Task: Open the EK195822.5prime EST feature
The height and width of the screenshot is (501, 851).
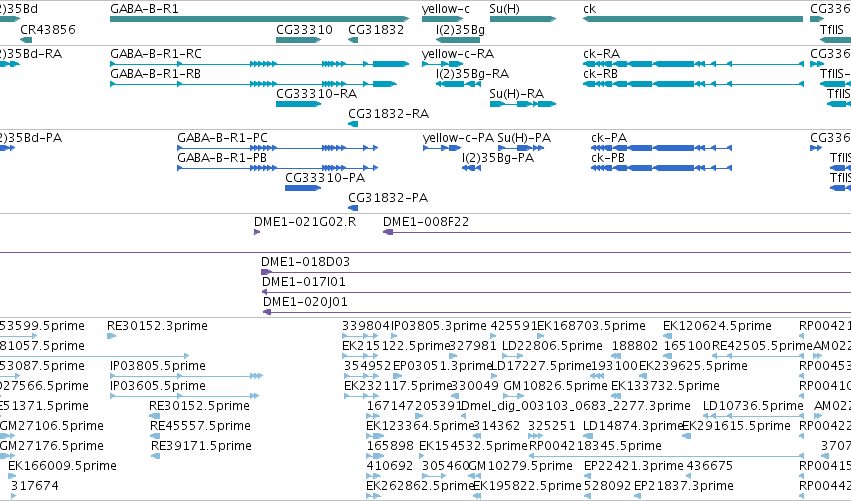Action: pos(478,496)
